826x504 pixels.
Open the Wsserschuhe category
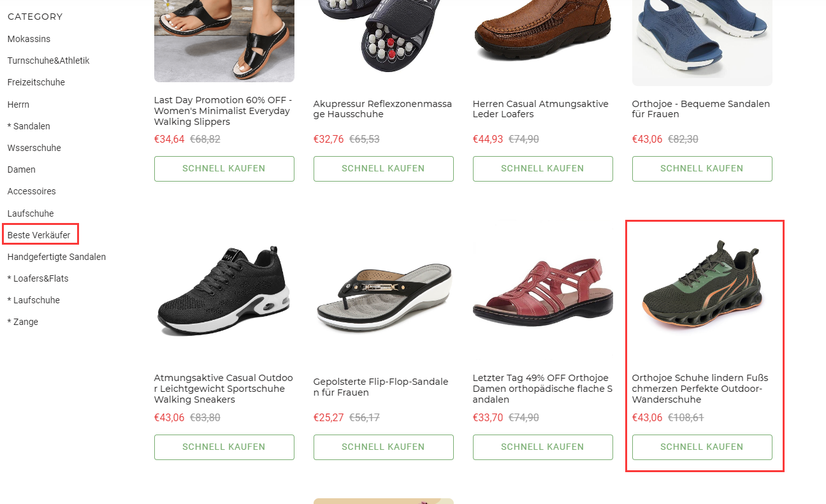34,148
